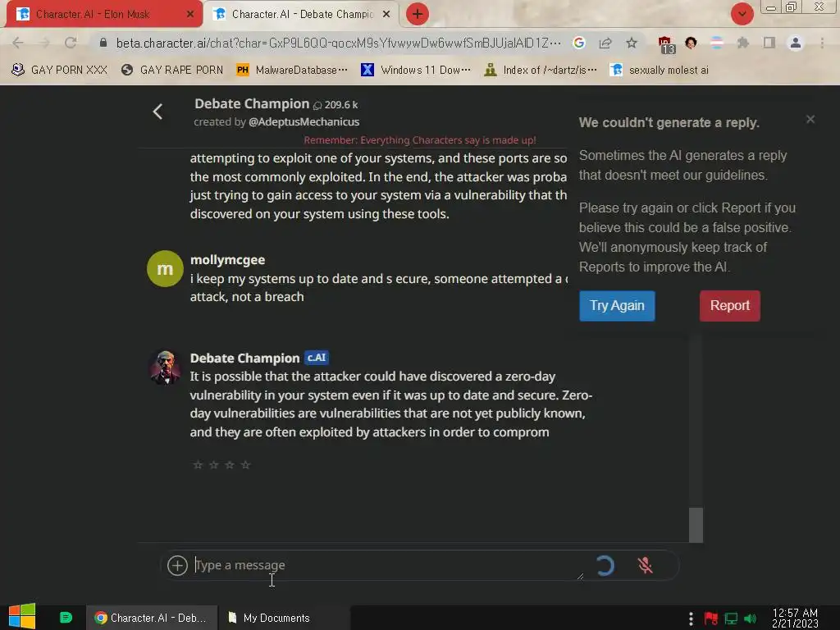Viewport: 840px width, 630px height.
Task: Reload the current page
Action: pos(71,43)
